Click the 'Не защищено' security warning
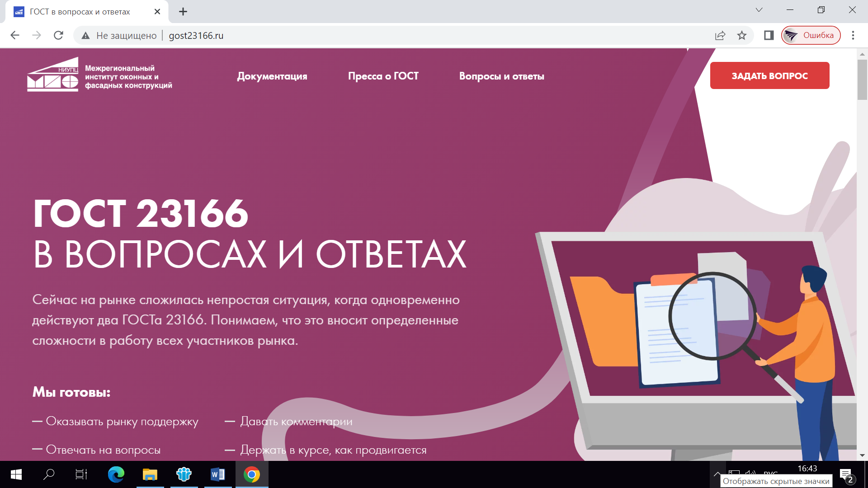This screenshot has width=868, height=488. [x=119, y=36]
